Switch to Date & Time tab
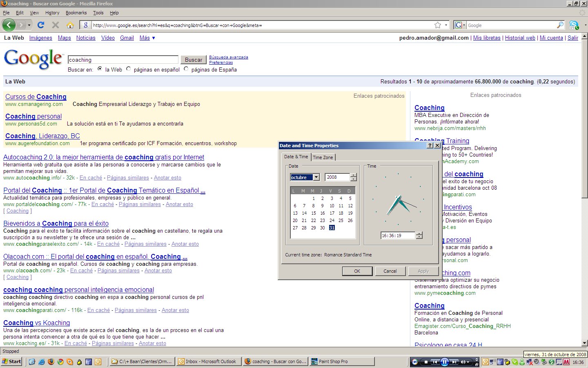 pos(296,157)
